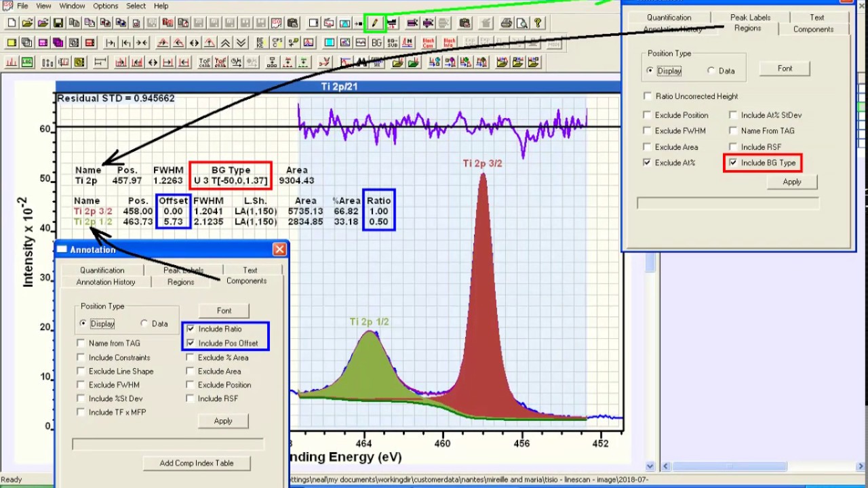Select Data radio in Components dialog
Image resolution: width=868 pixels, height=488 pixels.
coord(144,323)
